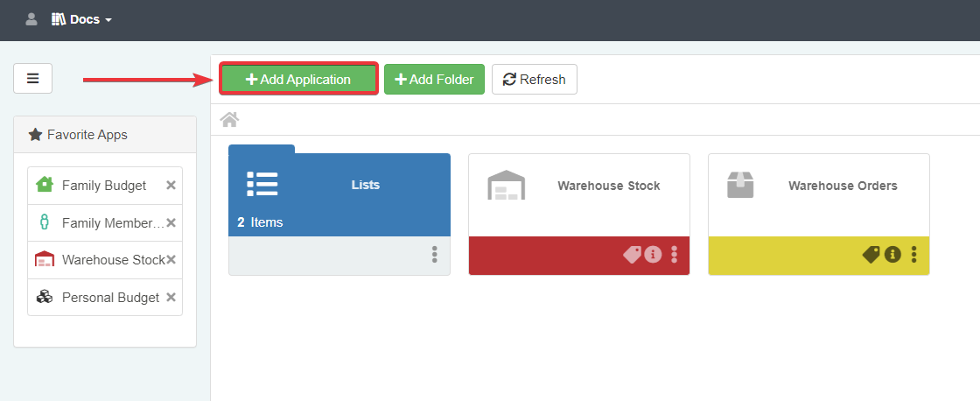Viewport: 980px width, 401px height.
Task: Remove Personal Budget from favorites
Action: 171,298
